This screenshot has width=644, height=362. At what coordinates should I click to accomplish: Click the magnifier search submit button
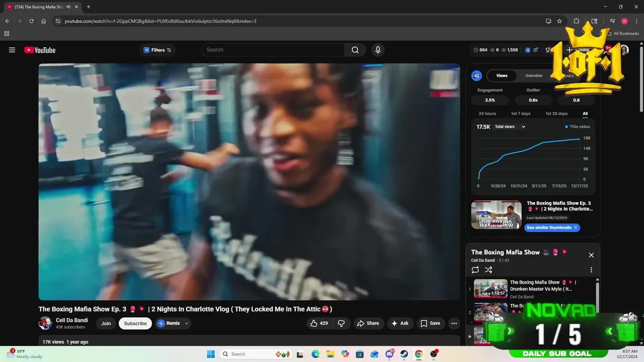click(x=355, y=50)
